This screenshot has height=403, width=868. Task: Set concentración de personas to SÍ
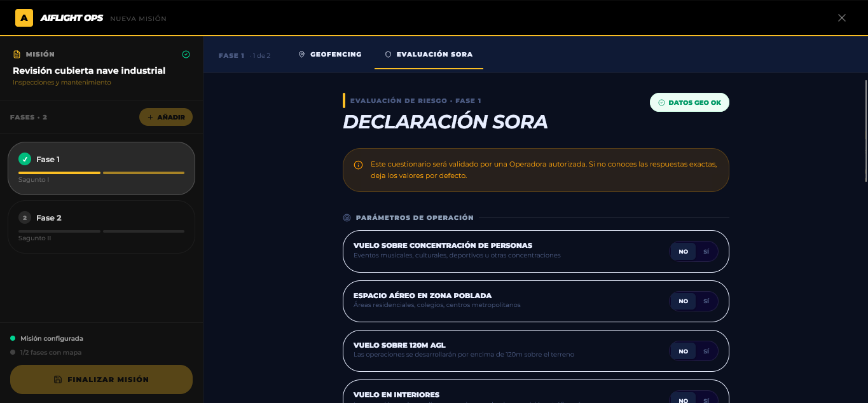[706, 252]
